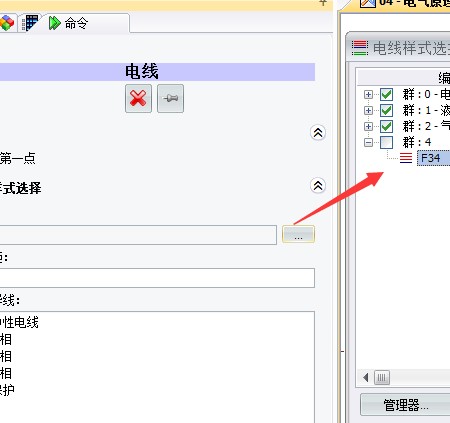Open the 管理器 manager button
Image resolution: width=450 pixels, height=423 pixels.
[x=405, y=405]
